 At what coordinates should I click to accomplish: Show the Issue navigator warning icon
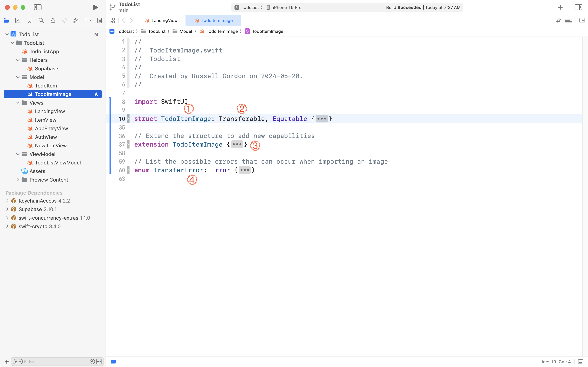53,20
